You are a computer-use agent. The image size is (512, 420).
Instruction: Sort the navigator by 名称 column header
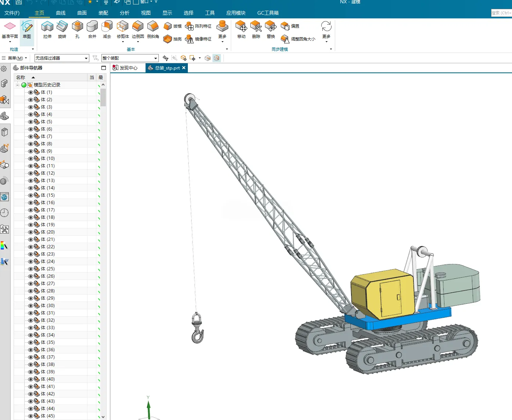[x=51, y=77]
